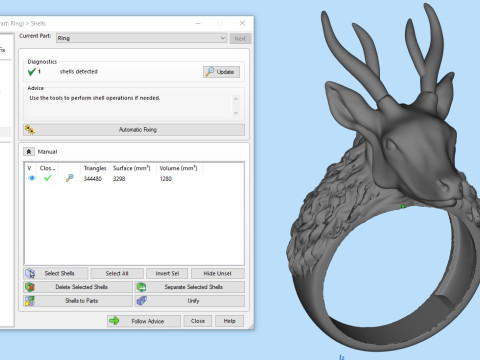The width and height of the screenshot is (480, 360).
Task: Click the Clos.. column header
Action: point(48,168)
